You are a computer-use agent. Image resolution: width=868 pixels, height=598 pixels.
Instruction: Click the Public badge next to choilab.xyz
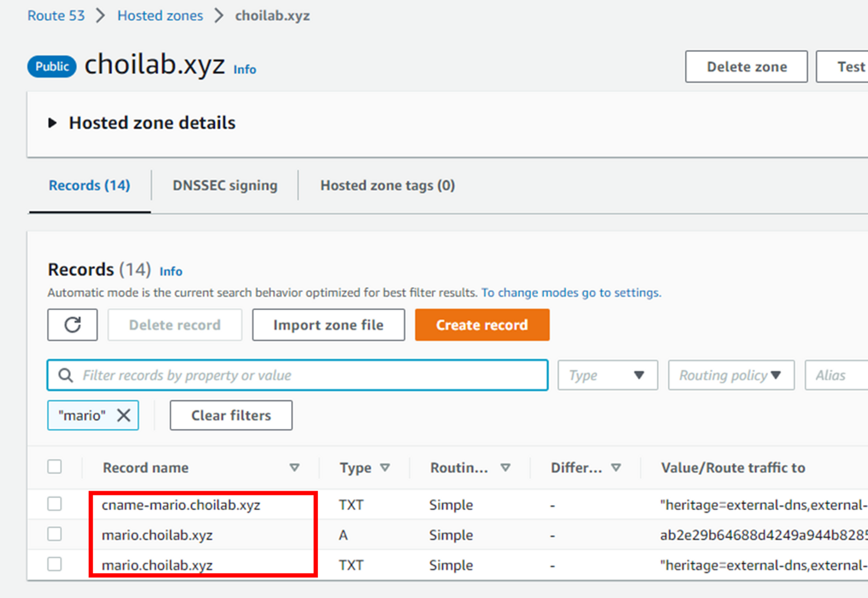[52, 66]
